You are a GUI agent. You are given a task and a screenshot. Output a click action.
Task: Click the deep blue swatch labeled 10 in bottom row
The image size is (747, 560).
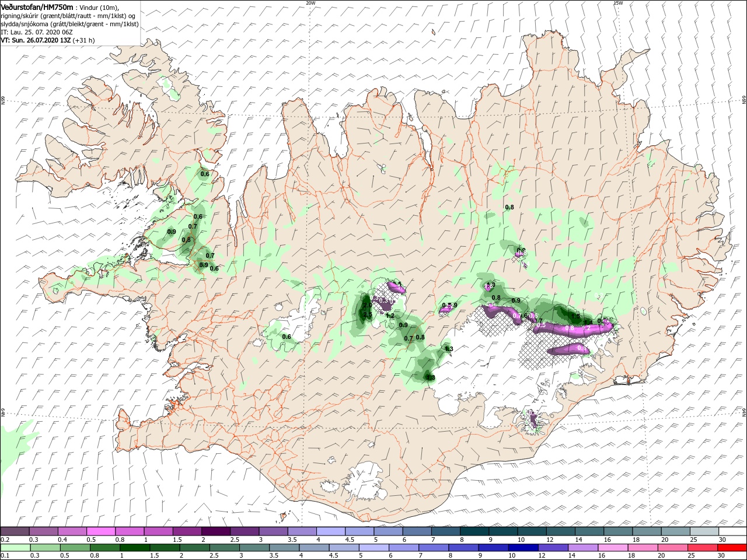point(522,548)
